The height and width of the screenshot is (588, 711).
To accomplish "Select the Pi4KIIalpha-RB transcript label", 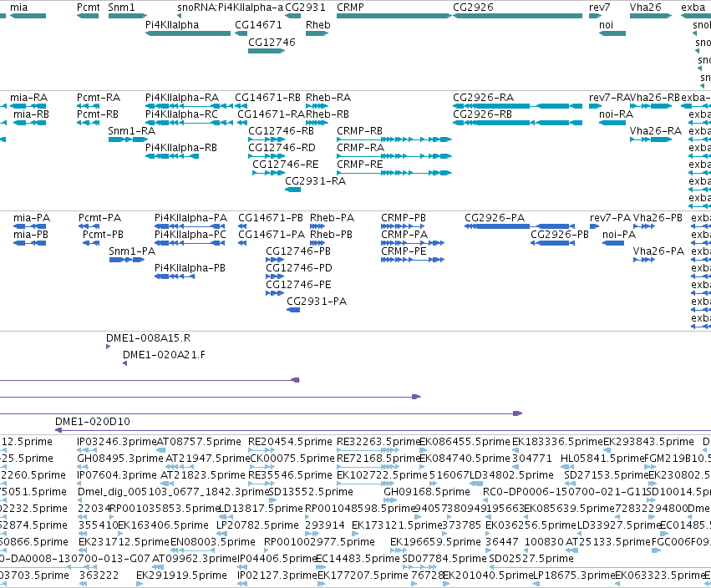I will (x=181, y=148).
